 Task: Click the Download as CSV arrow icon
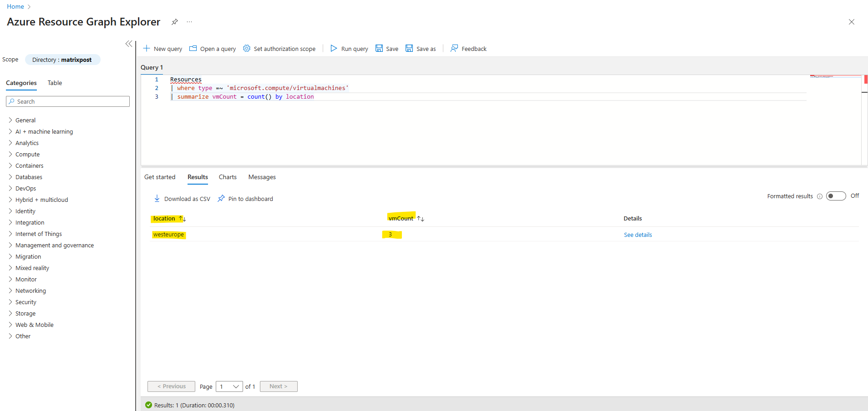tap(157, 198)
